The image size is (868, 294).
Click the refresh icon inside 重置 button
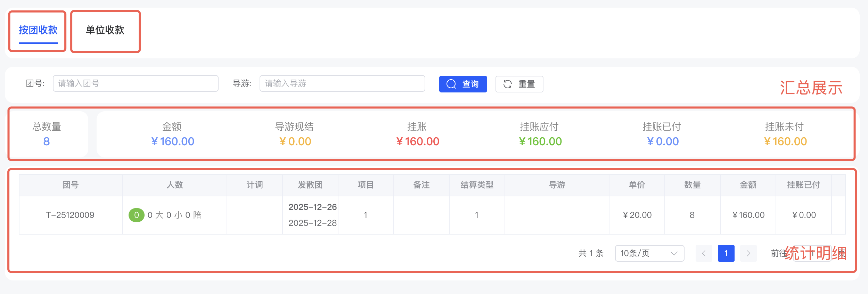pos(507,84)
